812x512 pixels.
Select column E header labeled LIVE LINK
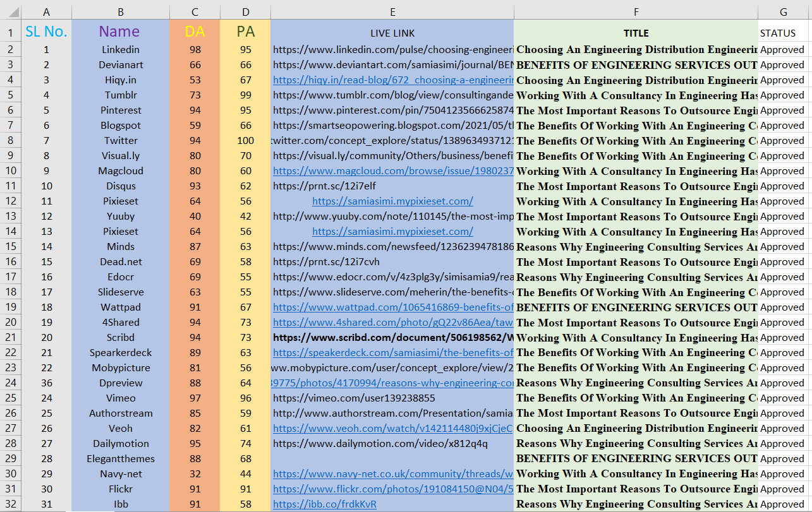point(392,11)
